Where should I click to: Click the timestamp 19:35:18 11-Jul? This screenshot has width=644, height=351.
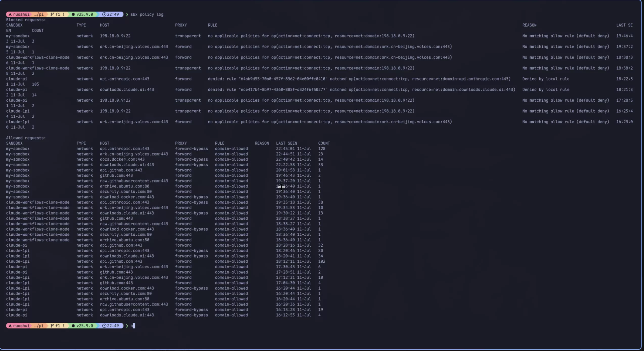(293, 202)
